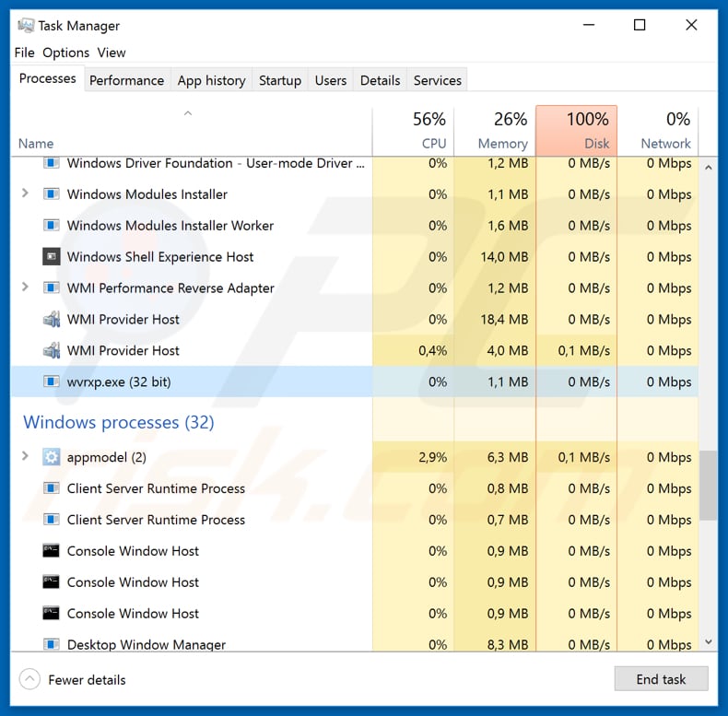This screenshot has height=716, width=728.
Task: Select the Processes tab
Action: click(x=47, y=78)
